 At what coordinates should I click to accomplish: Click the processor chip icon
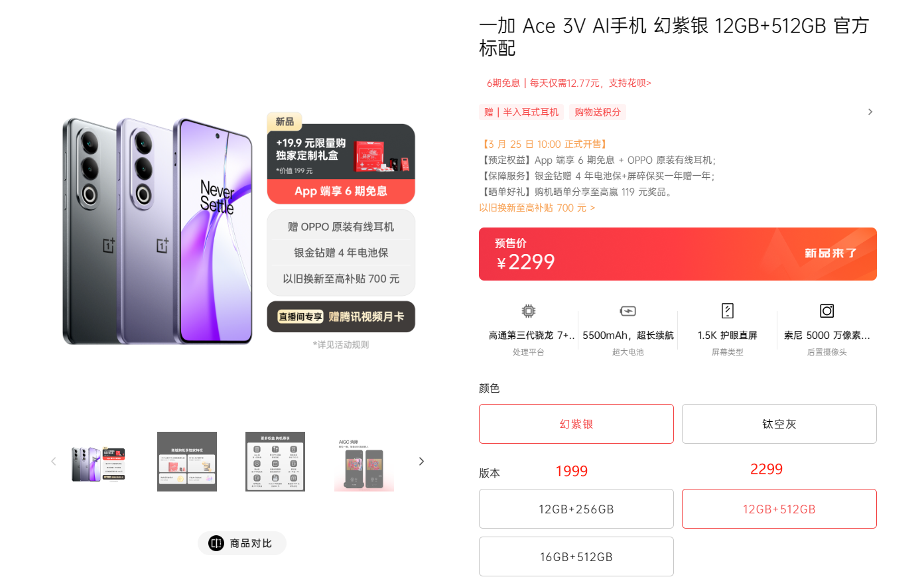tap(528, 310)
